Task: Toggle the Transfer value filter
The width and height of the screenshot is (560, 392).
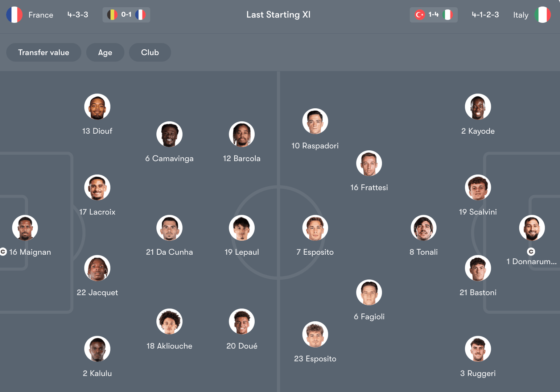Action: 44,53
